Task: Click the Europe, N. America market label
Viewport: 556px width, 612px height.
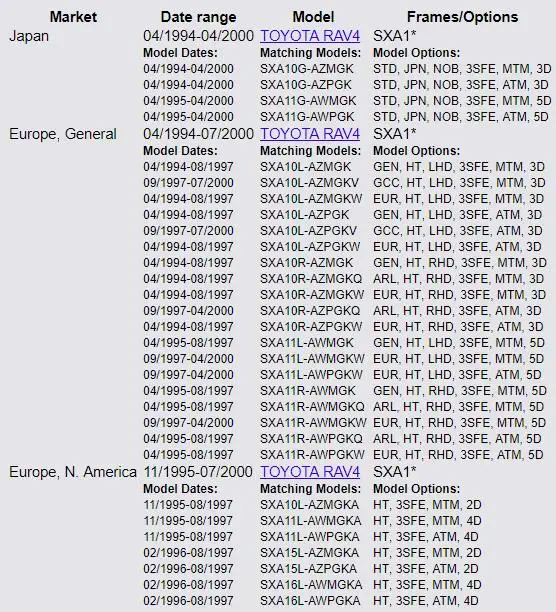Action: coord(73,472)
